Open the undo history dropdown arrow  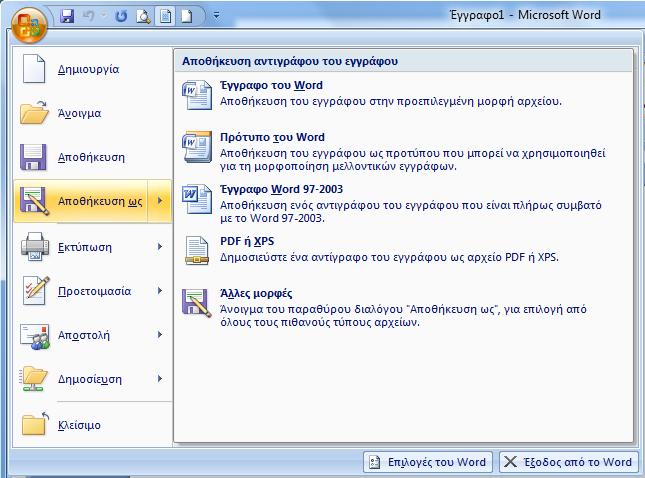[x=104, y=16]
